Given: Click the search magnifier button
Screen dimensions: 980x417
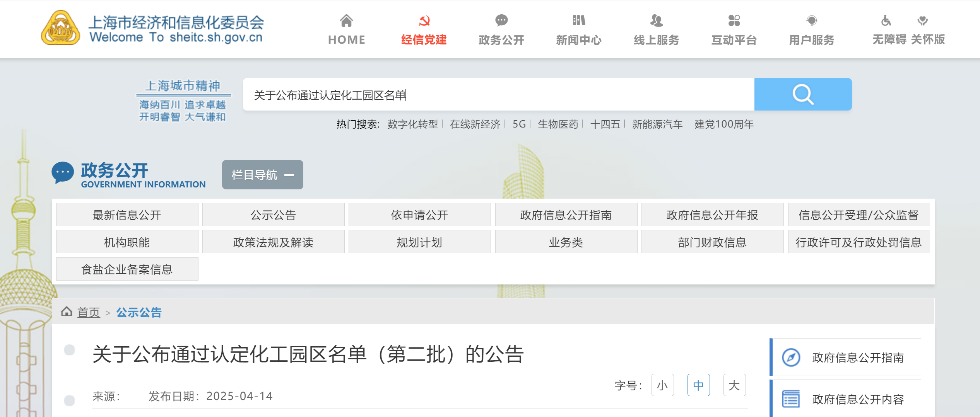Looking at the screenshot, I should coord(802,94).
